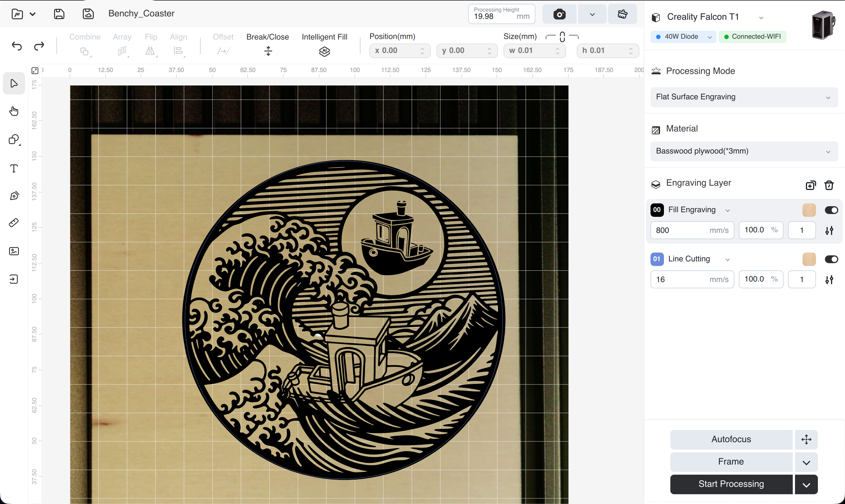
Task: Open the project file menu icon
Action: point(17,14)
